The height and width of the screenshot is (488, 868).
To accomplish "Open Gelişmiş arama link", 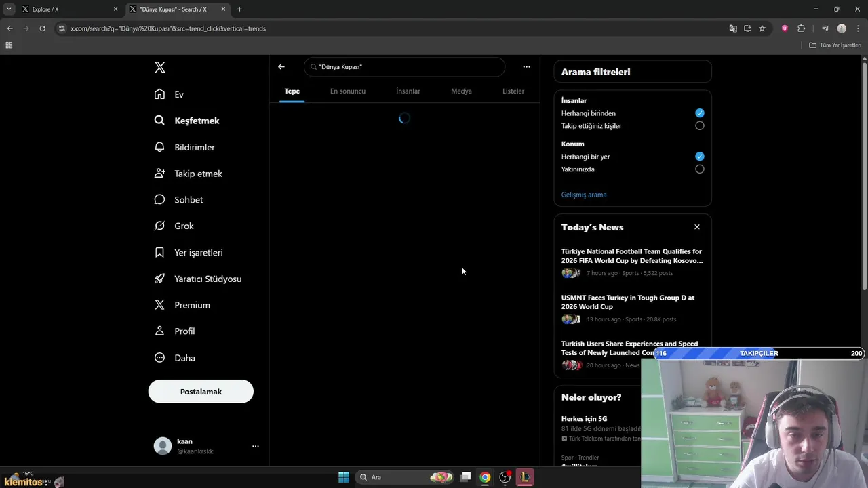I will 584,195.
